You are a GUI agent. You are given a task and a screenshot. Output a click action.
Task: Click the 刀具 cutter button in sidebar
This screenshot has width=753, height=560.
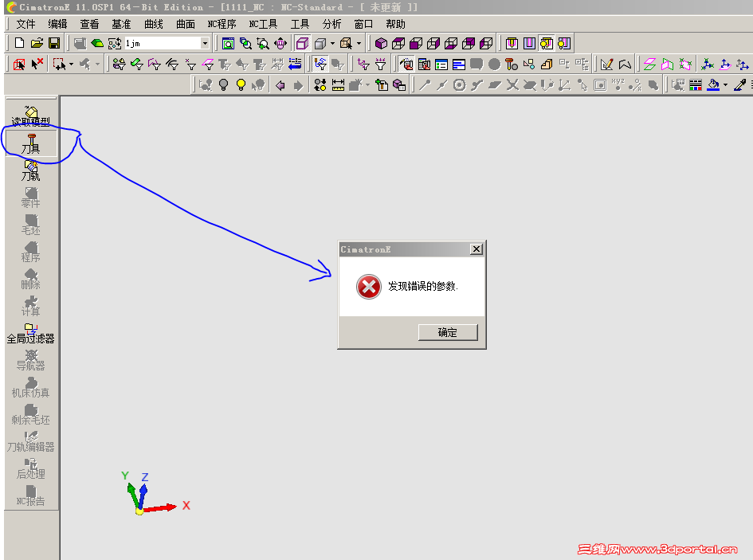pyautogui.click(x=31, y=143)
